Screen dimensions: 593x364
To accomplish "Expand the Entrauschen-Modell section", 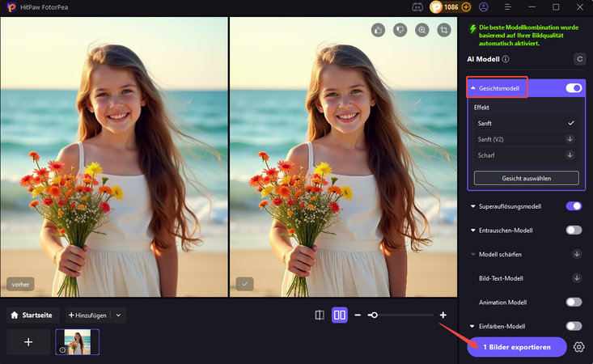I will coord(472,231).
